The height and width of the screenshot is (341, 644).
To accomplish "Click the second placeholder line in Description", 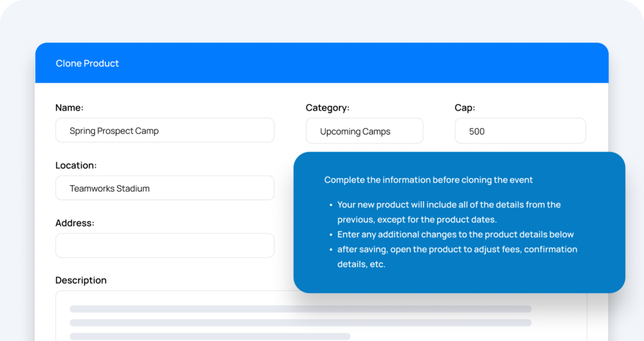I will 301,323.
